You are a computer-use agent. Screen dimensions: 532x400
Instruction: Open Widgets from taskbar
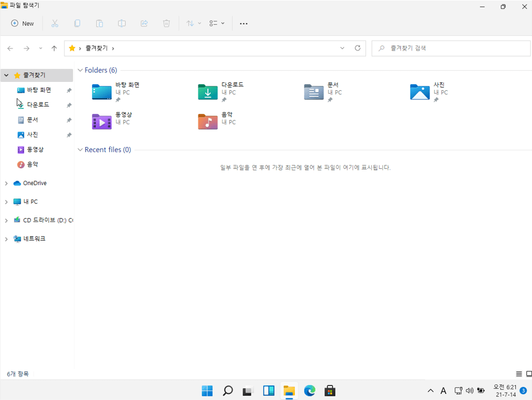269,391
